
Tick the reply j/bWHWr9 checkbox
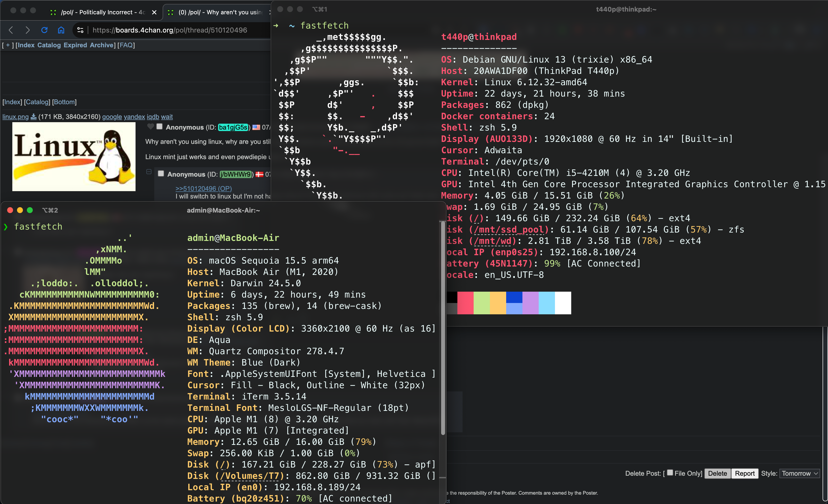point(161,173)
